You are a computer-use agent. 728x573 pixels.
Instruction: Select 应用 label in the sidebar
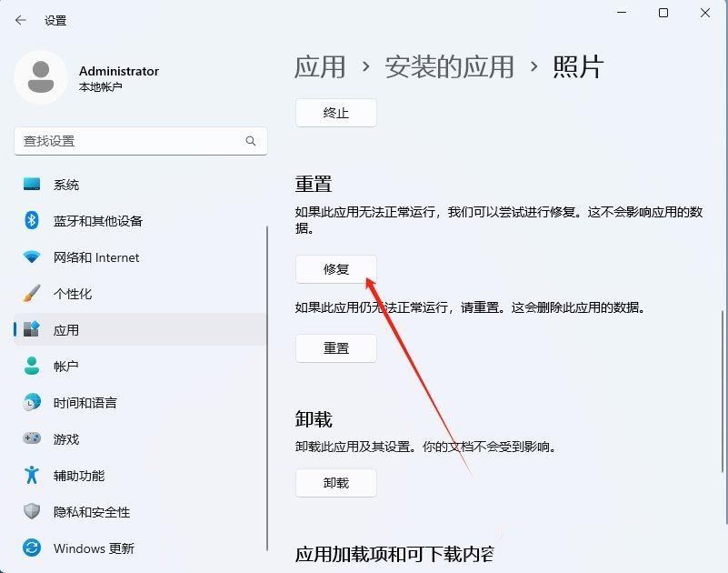(x=66, y=330)
